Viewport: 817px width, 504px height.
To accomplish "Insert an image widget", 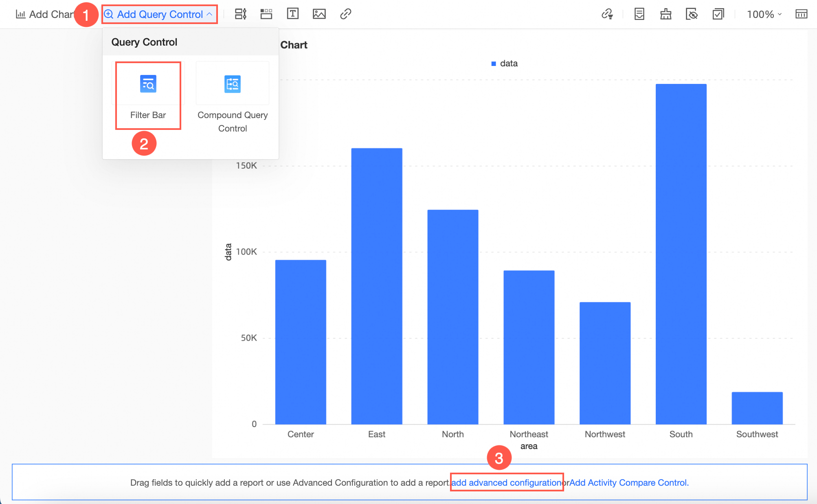I will (x=319, y=14).
